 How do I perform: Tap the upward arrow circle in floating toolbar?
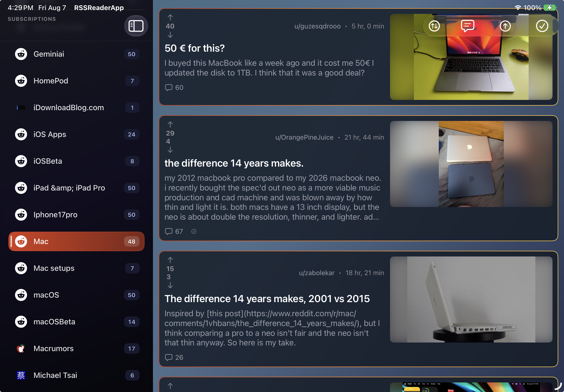click(505, 26)
